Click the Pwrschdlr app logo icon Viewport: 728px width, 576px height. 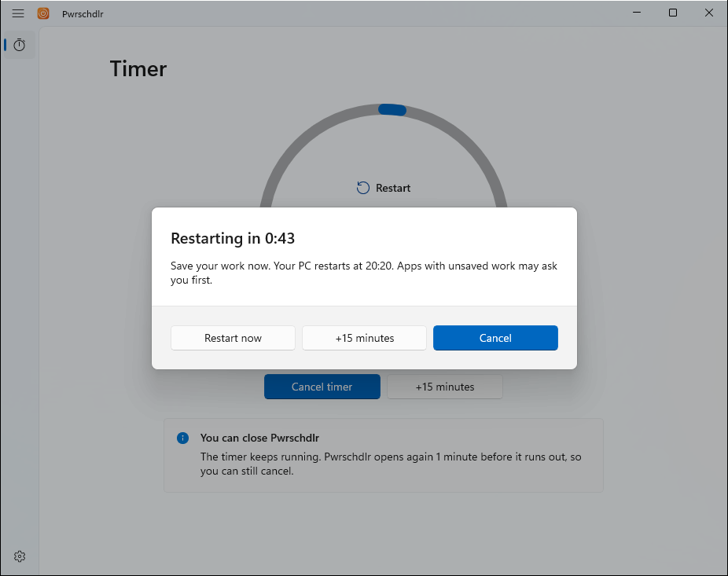(43, 13)
